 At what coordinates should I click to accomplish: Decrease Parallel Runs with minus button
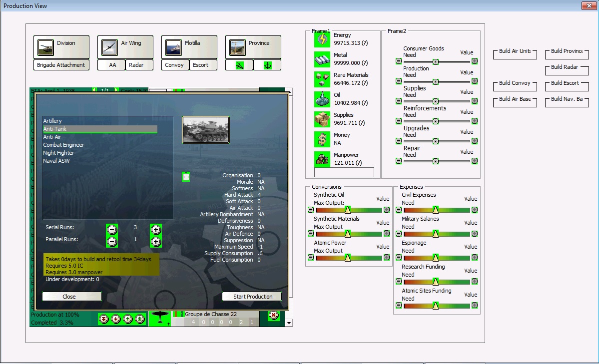(x=112, y=242)
